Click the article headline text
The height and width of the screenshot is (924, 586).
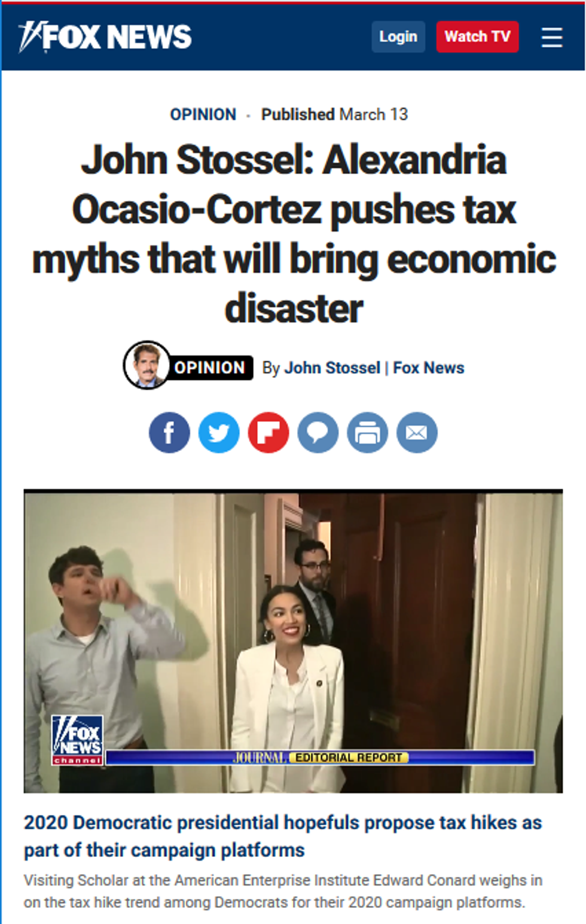click(294, 234)
